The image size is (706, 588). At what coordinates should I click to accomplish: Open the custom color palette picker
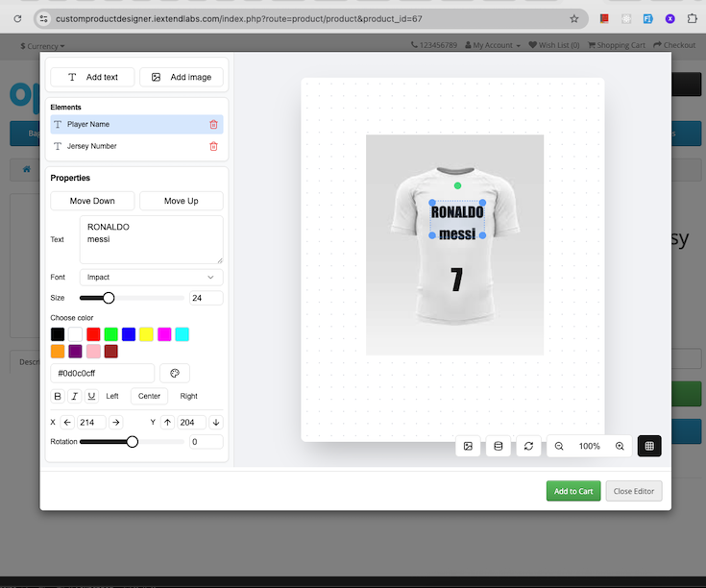click(x=175, y=373)
